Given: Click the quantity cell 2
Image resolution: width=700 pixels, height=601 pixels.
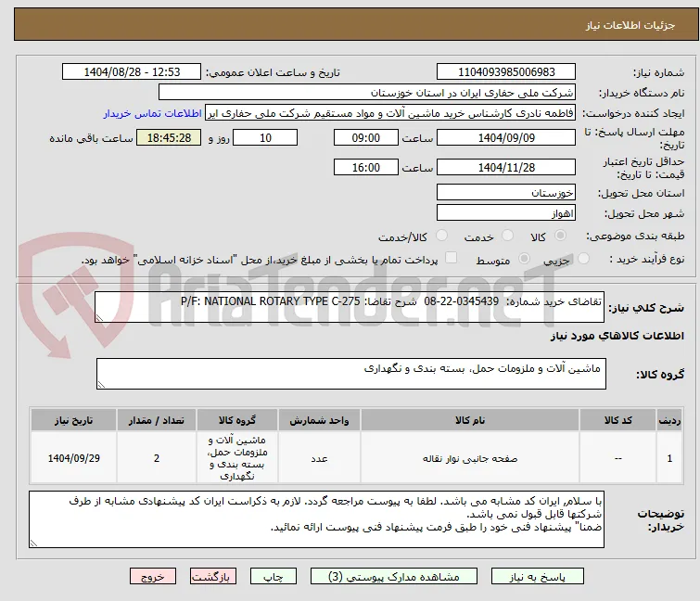Looking at the screenshot, I should pyautogui.click(x=157, y=458).
